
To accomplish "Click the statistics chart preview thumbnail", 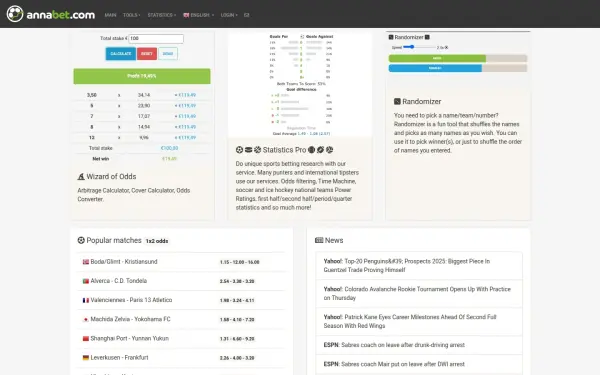I will tap(300, 85).
